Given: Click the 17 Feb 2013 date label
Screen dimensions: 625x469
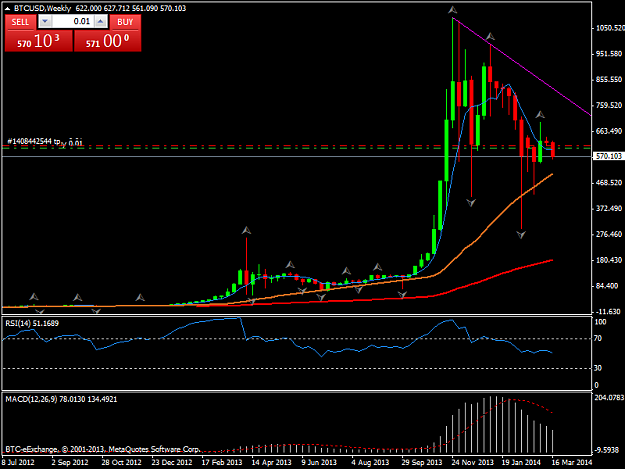Looking at the screenshot, I should 222,462.
